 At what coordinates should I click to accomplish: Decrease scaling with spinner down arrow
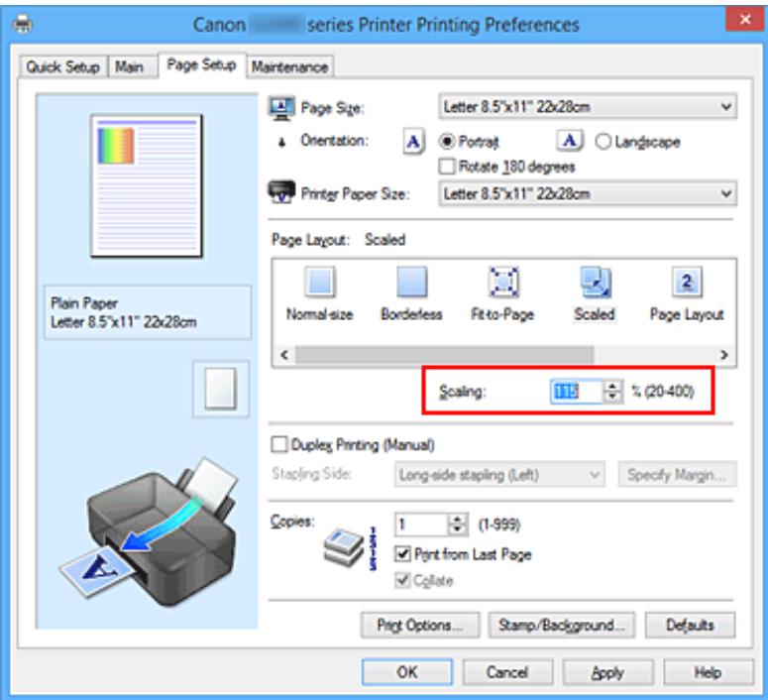(612, 397)
